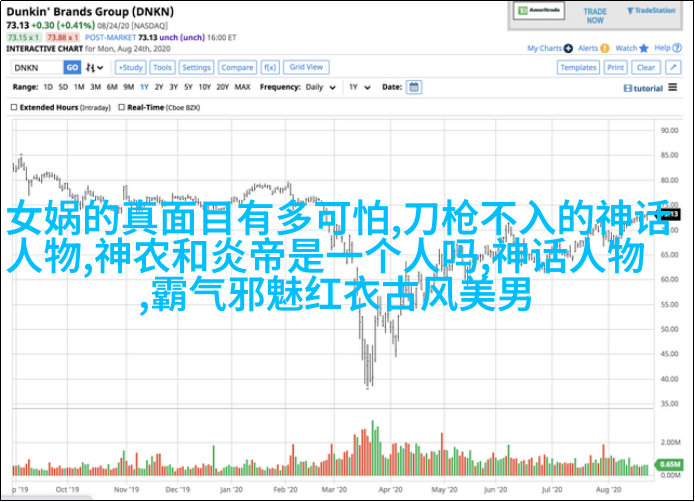Clear the chart

pyautogui.click(x=646, y=68)
